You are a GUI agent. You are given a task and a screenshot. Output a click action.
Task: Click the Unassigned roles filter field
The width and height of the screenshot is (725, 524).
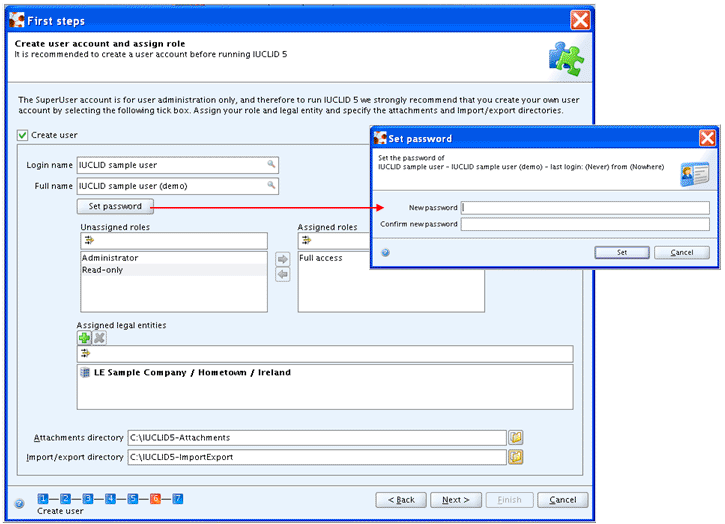[x=174, y=240]
